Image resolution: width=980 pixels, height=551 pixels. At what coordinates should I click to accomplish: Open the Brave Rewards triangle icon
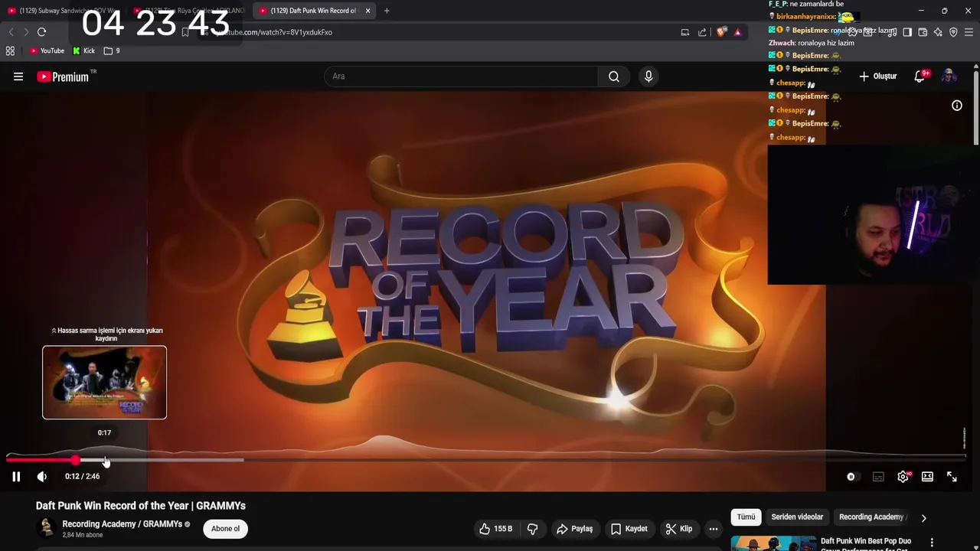[737, 32]
